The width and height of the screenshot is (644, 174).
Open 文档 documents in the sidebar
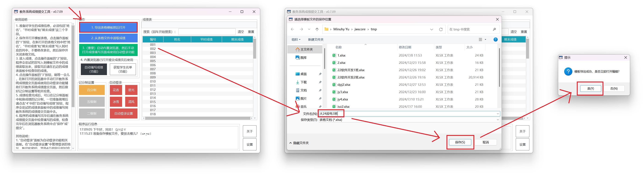click(x=301, y=90)
